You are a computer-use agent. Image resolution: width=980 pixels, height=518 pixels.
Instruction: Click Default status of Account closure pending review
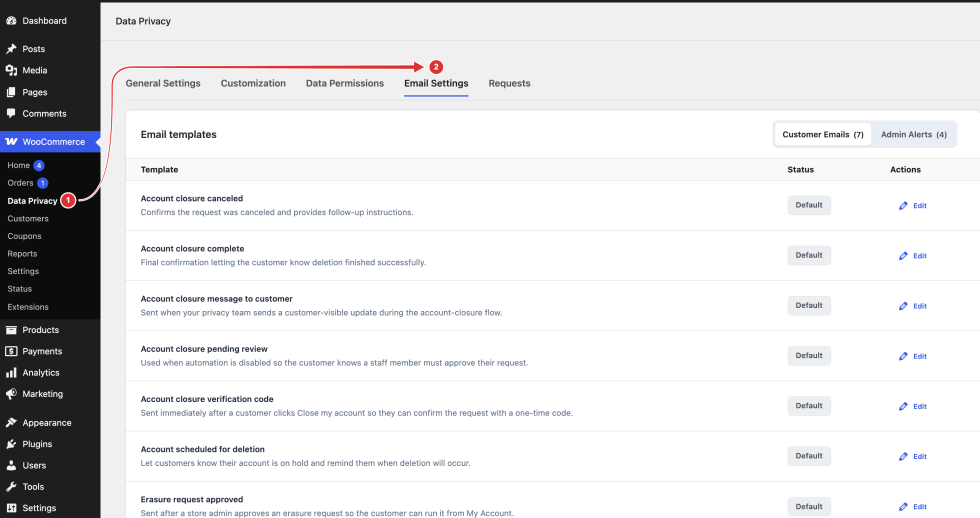[x=809, y=356]
